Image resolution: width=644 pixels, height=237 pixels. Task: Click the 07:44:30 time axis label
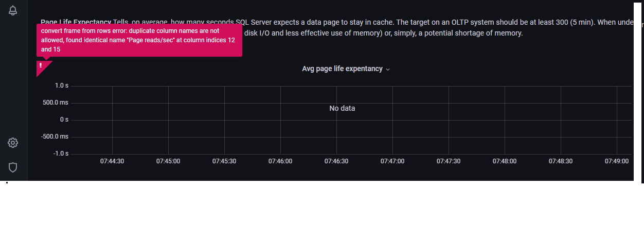pyautogui.click(x=112, y=161)
